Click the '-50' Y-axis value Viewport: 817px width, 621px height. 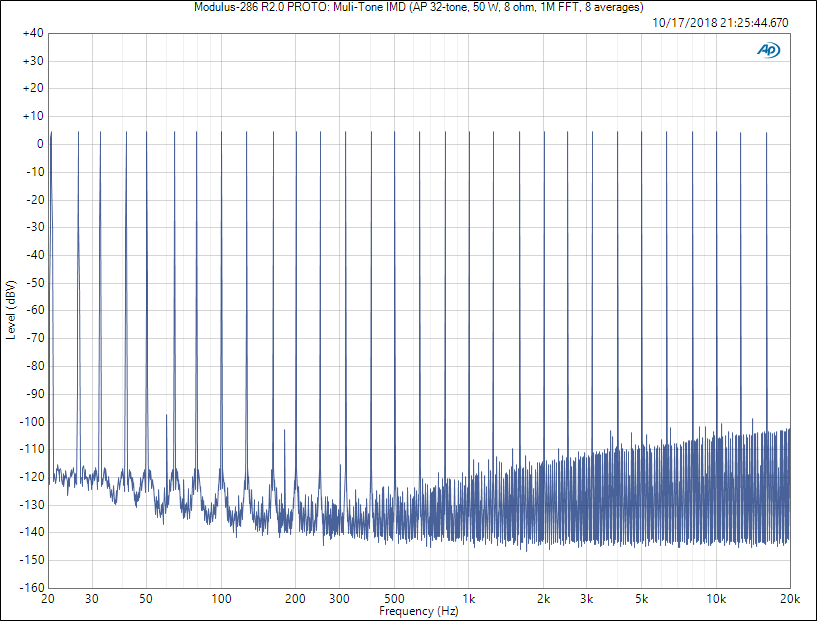click(x=35, y=283)
